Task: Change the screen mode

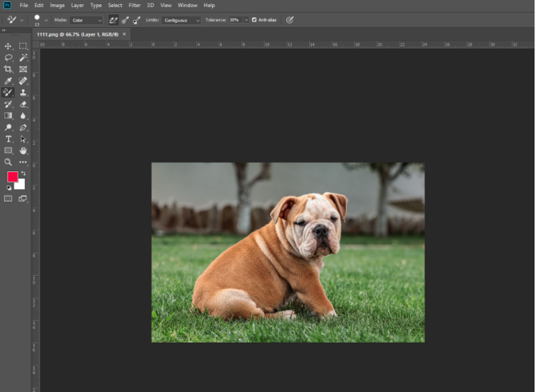Action: pyautogui.click(x=23, y=198)
